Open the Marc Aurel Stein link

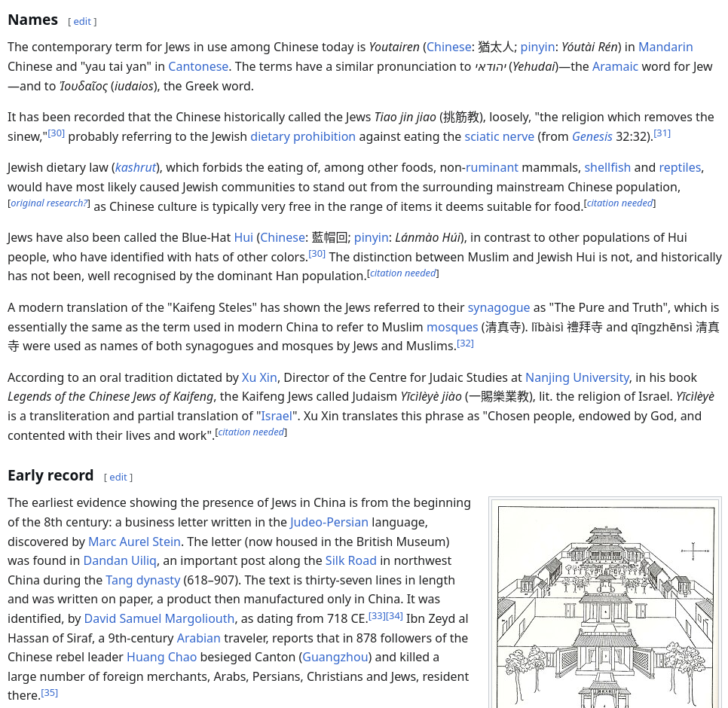[x=135, y=542]
